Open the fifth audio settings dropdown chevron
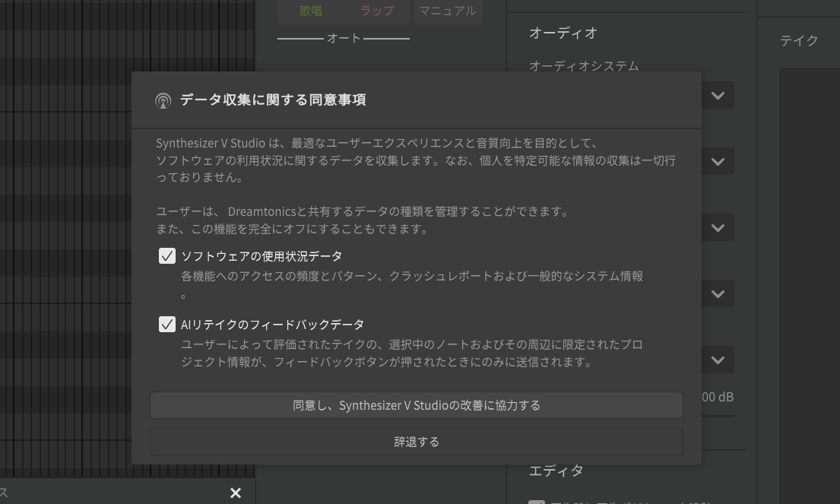The width and height of the screenshot is (840, 504). [x=718, y=360]
